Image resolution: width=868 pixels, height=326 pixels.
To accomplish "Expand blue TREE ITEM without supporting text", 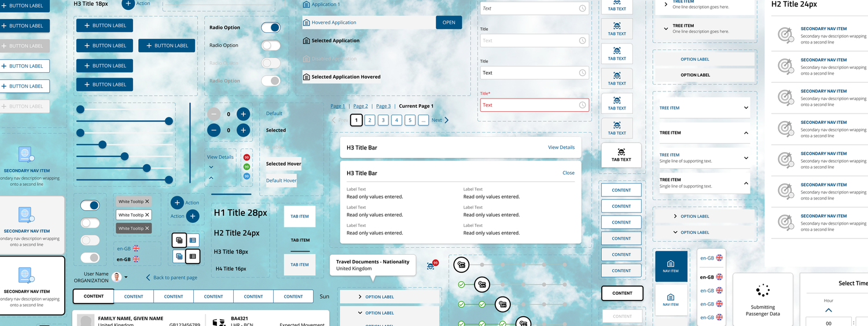I will pos(746,108).
